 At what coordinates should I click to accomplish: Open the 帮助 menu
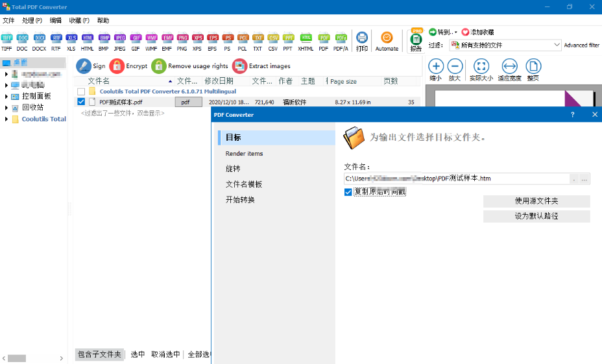point(103,20)
